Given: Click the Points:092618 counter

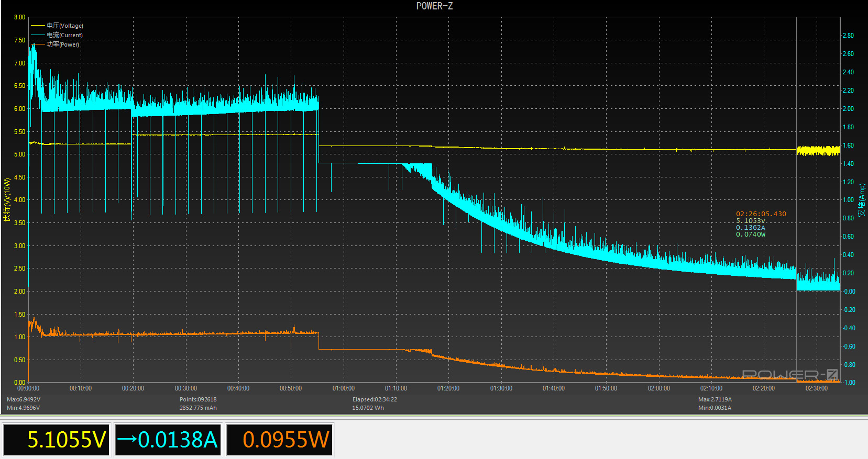Looking at the screenshot, I should pos(198,399).
